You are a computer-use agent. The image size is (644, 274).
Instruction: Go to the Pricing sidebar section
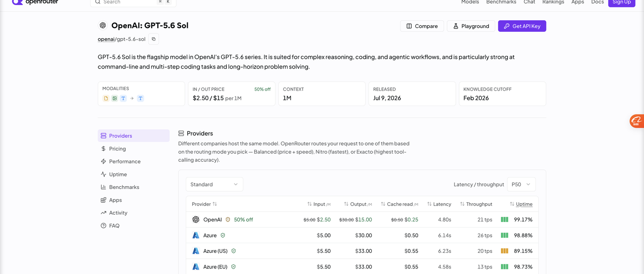point(133,148)
